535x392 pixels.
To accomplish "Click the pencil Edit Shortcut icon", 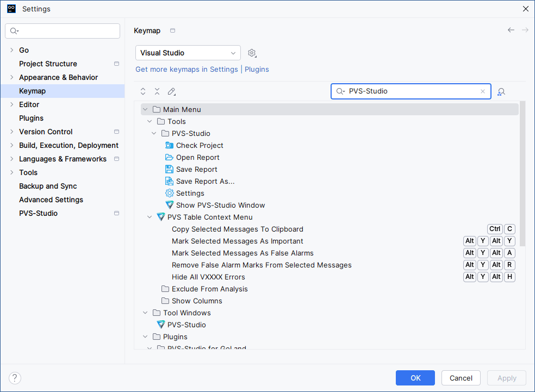I will point(171,91).
